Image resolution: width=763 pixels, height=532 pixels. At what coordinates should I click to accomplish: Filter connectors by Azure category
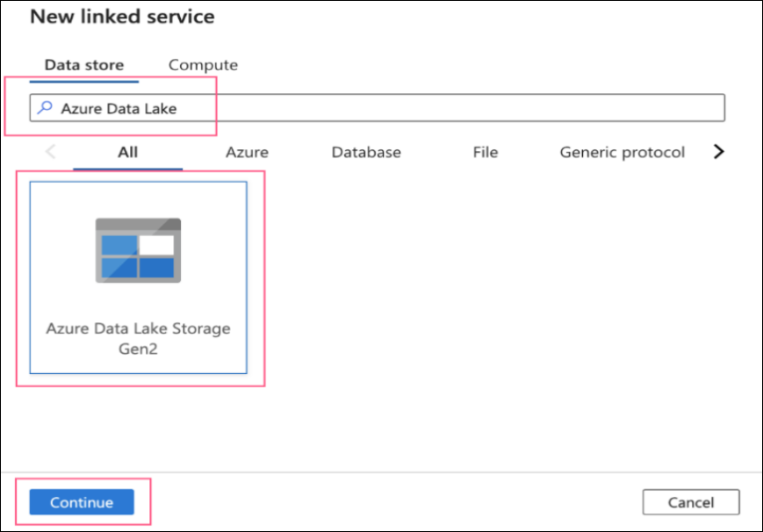pos(247,151)
